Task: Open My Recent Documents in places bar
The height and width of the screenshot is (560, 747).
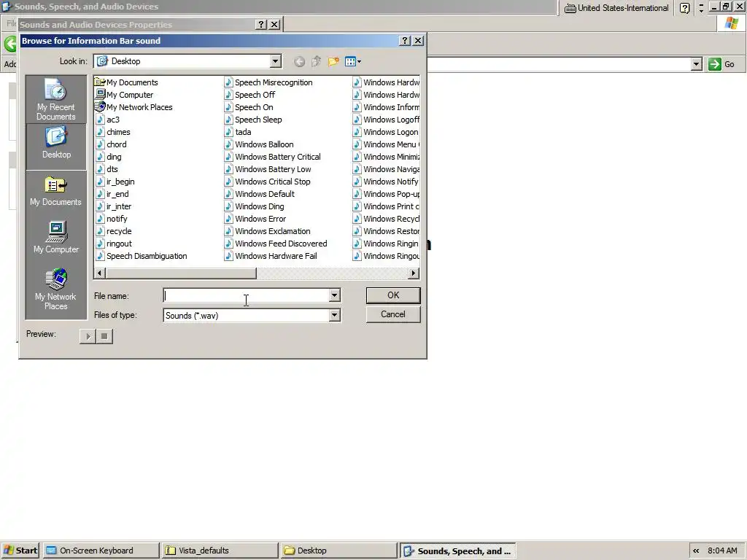Action: click(55, 99)
